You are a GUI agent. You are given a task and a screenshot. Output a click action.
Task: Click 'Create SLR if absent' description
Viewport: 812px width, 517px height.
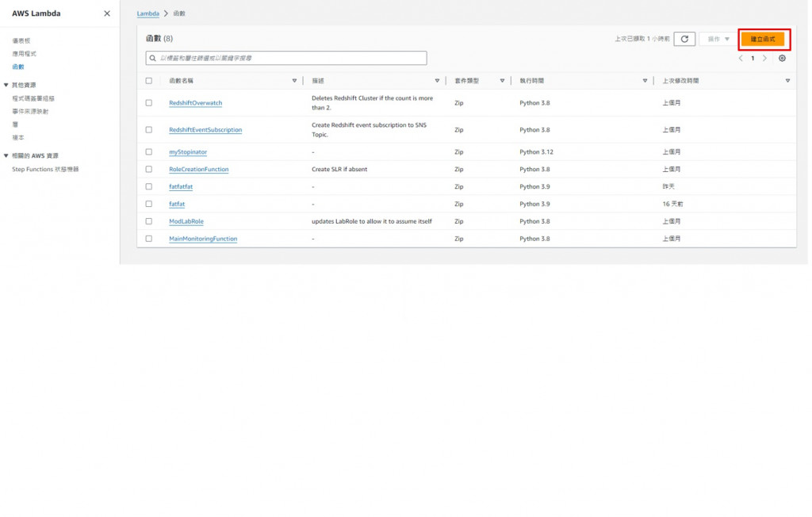coord(339,169)
